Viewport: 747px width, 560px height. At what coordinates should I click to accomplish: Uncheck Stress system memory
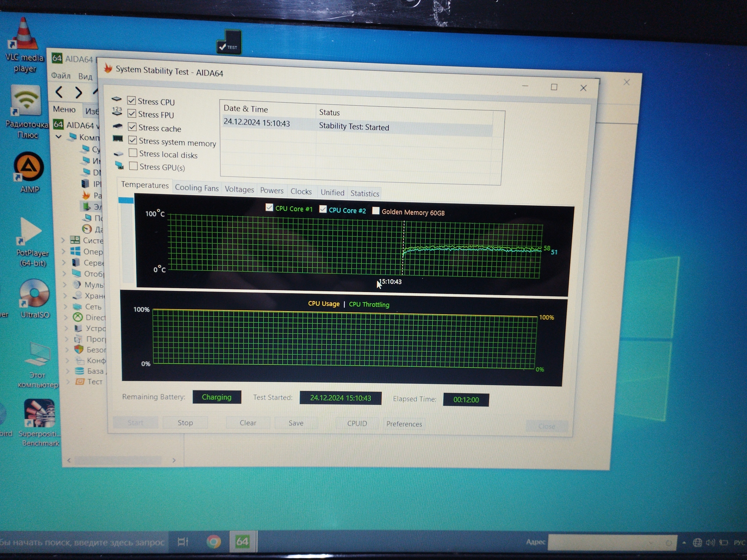point(133,140)
